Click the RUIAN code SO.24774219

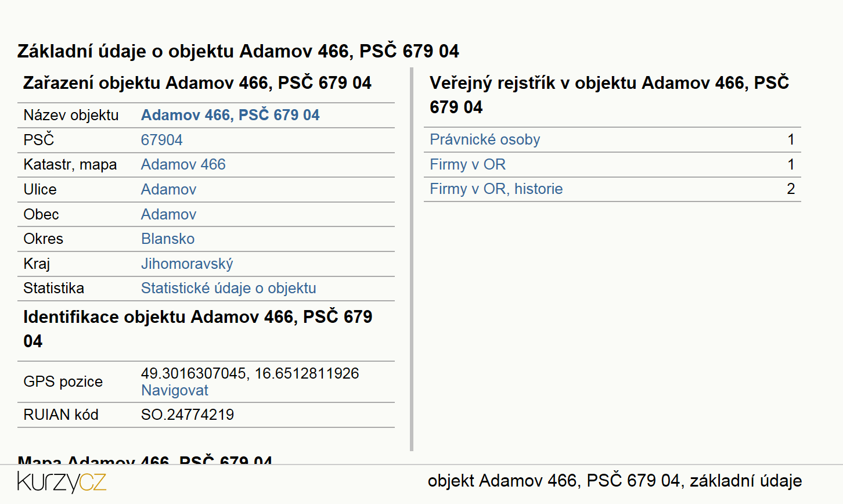187,415
